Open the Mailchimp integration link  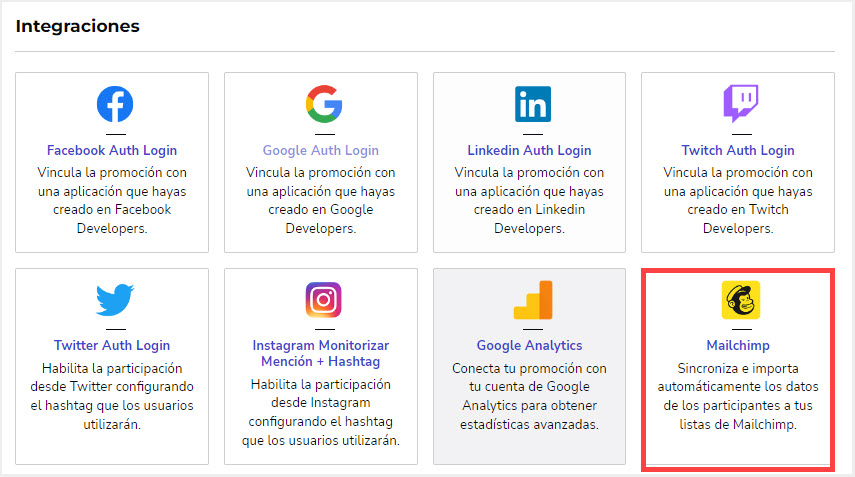pos(738,346)
